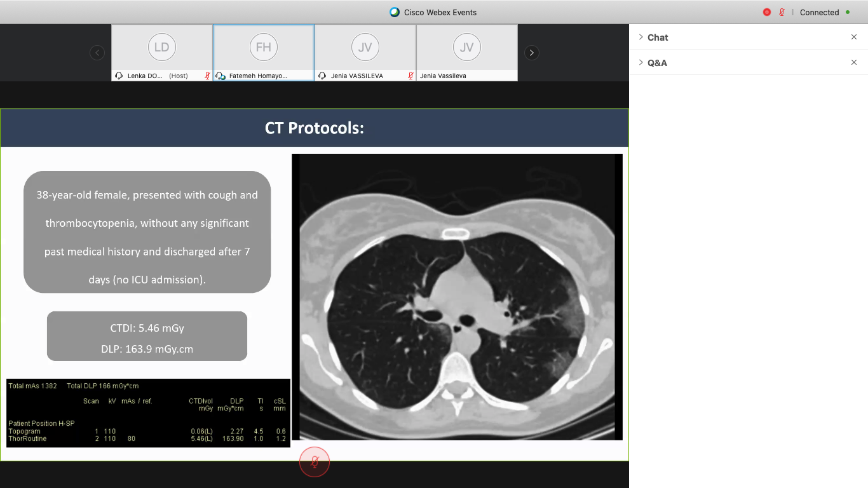Click the red recording indicator icon
Viewport: 868px width, 488px height.
point(767,12)
